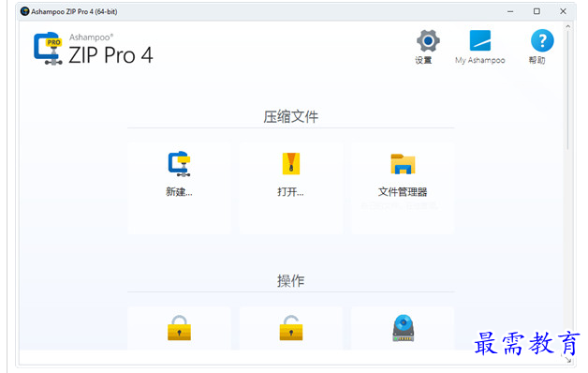Image resolution: width=588 pixels, height=373 pixels.
Task: Click the 打开... zipper archive tile
Action: tap(291, 188)
